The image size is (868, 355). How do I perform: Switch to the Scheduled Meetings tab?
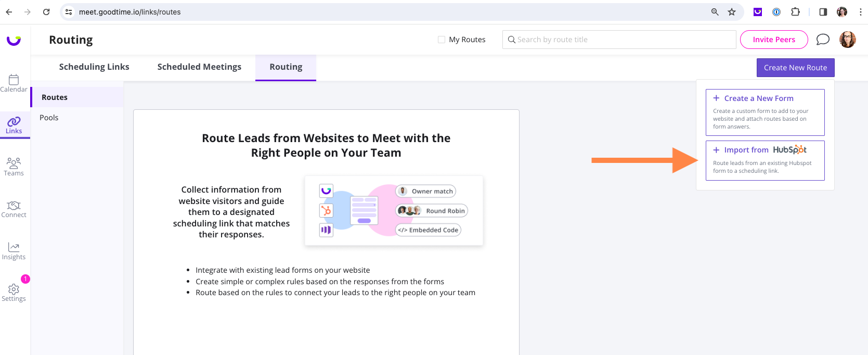(x=199, y=67)
